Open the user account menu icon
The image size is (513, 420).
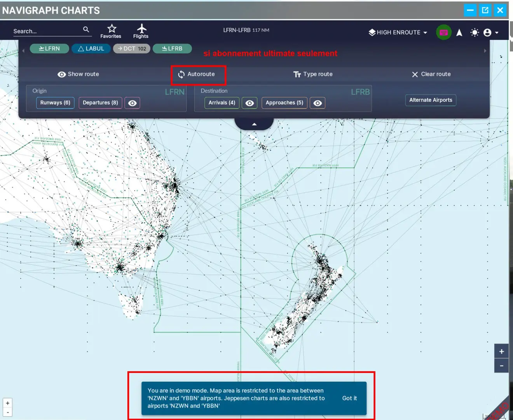pyautogui.click(x=490, y=33)
